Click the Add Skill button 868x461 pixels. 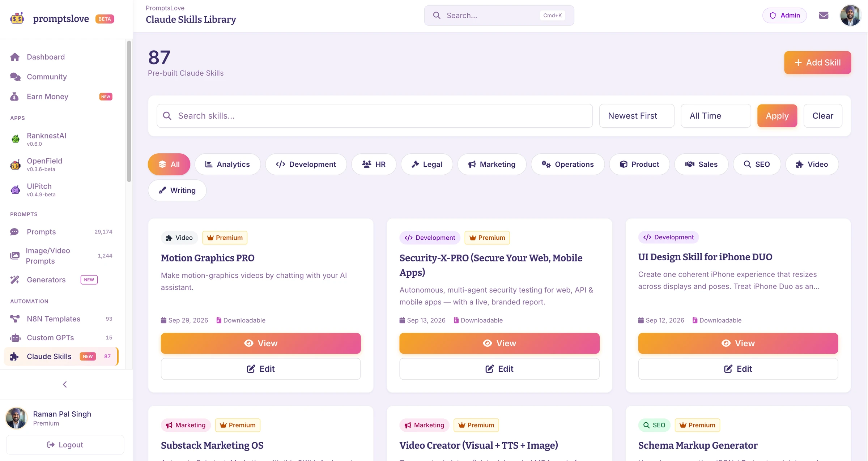point(817,63)
